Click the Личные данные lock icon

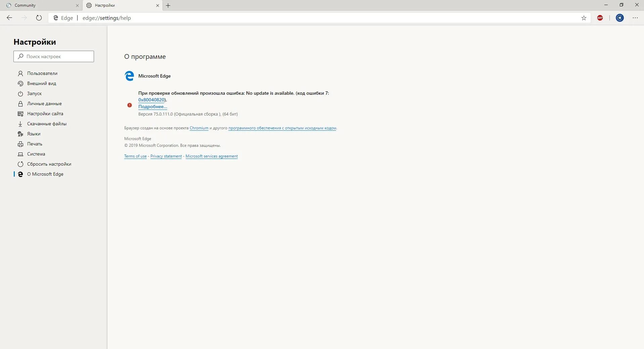coord(20,104)
